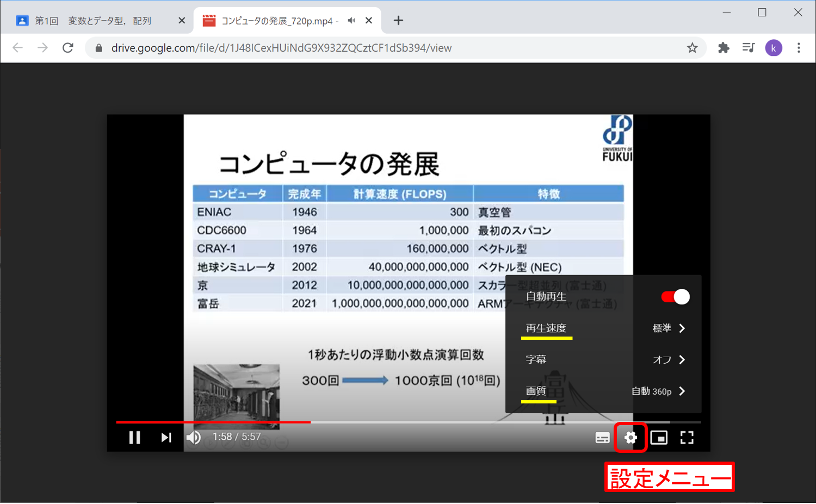816x504 pixels.
Task: Open Chrome three-dot menu
Action: pyautogui.click(x=799, y=48)
